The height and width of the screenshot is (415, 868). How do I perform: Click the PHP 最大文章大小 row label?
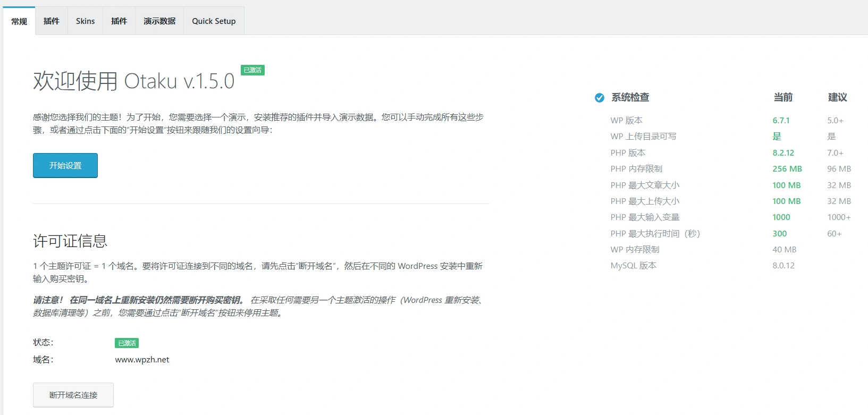[x=645, y=185]
